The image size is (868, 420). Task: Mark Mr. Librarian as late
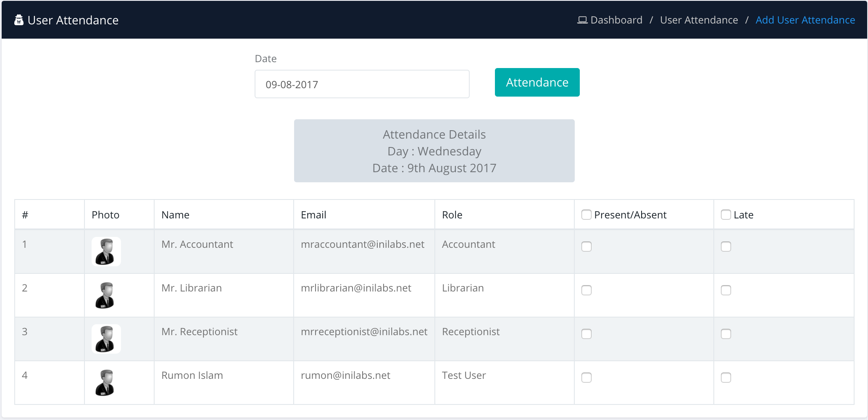(726, 290)
